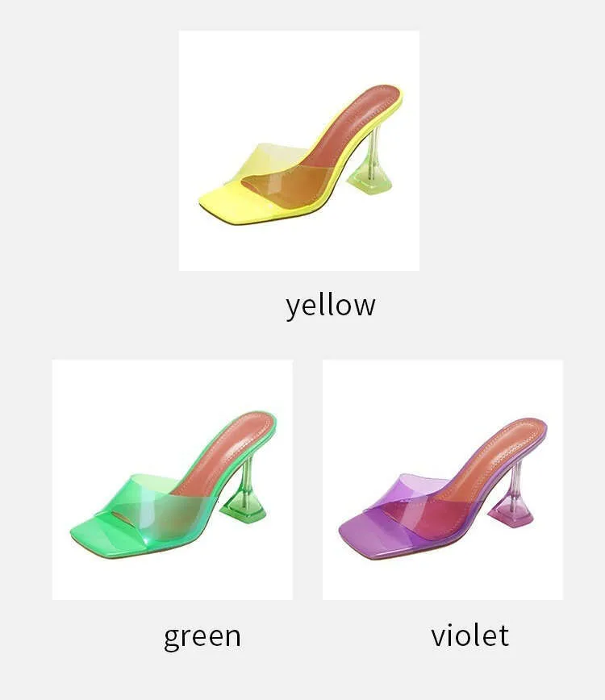Select the green shoe product thumbnail

(x=173, y=480)
